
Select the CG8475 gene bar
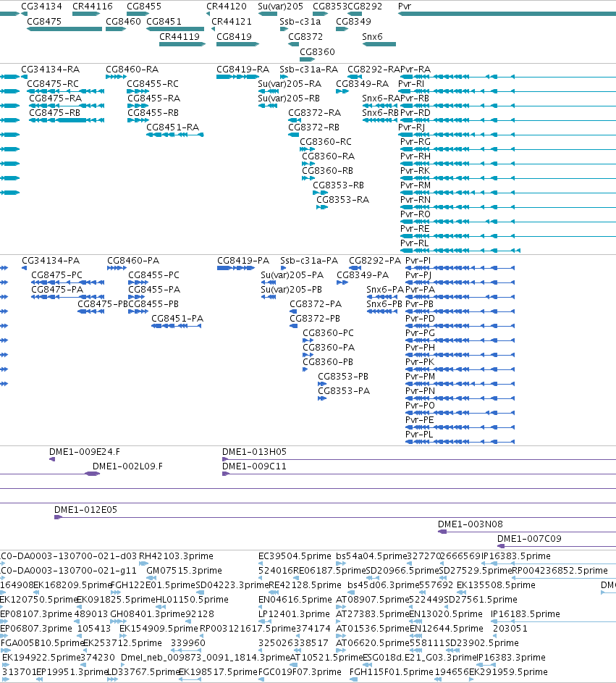point(64,29)
